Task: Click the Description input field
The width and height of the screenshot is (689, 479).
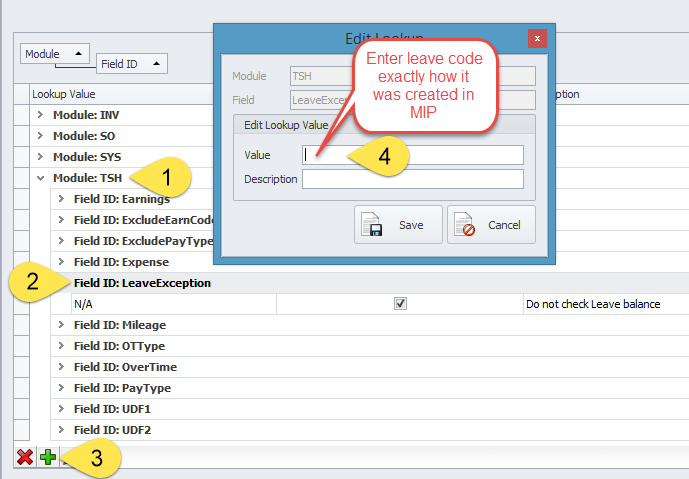Action: [413, 179]
